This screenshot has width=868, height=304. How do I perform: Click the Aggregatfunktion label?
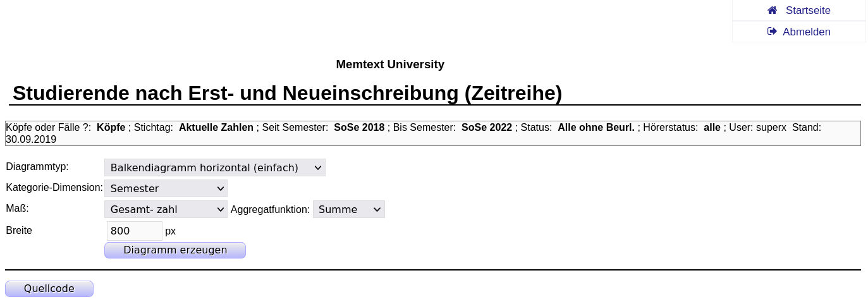270,209
